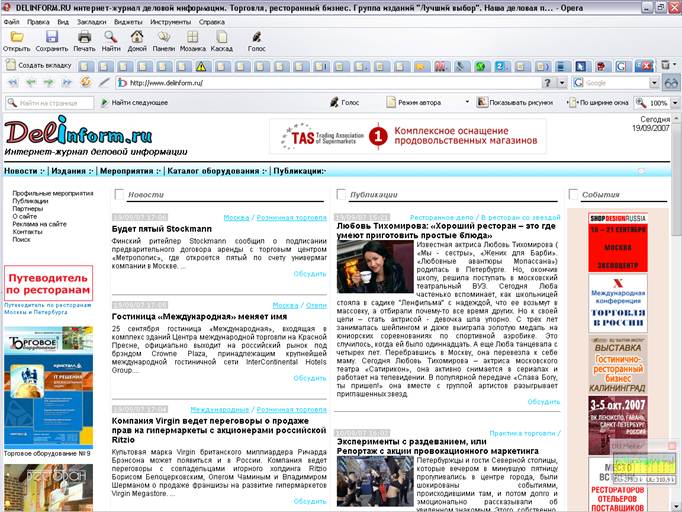Screen dimensions: 682x512
Task: Expand the Google search engine dropdown
Action: [x=654, y=83]
